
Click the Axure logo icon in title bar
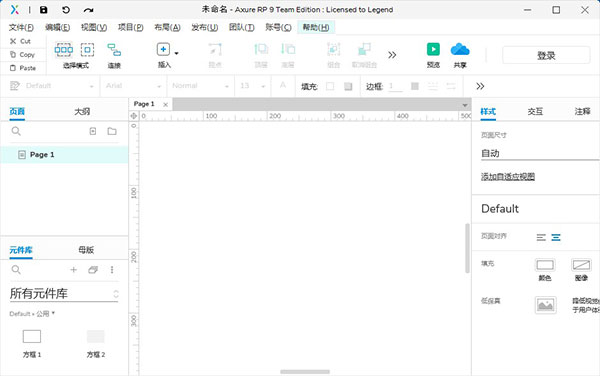[x=15, y=10]
